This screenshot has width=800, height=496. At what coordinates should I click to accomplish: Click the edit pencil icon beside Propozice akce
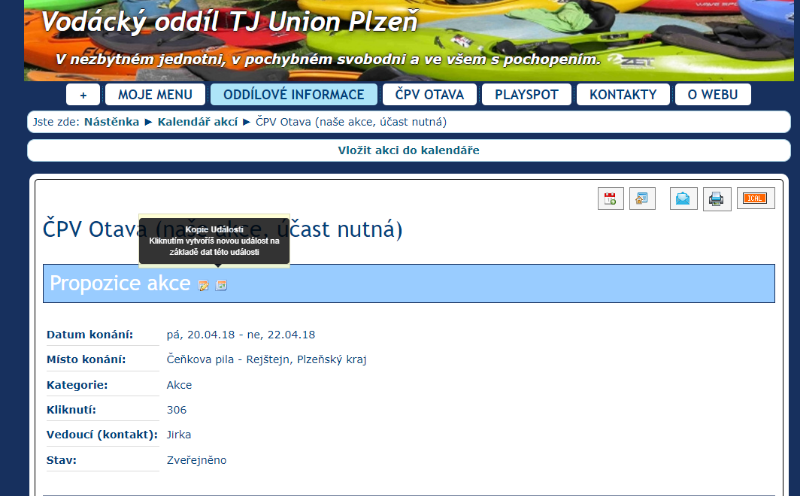coord(204,286)
